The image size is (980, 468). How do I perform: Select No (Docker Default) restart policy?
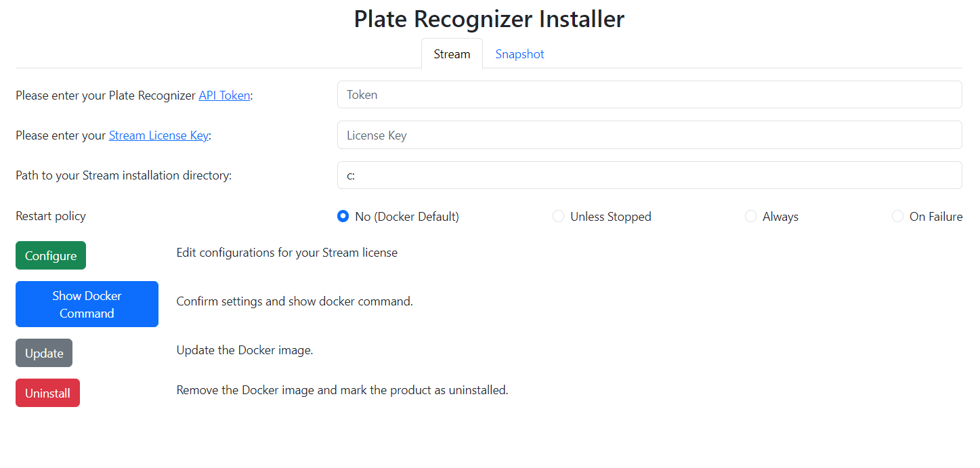pos(343,217)
